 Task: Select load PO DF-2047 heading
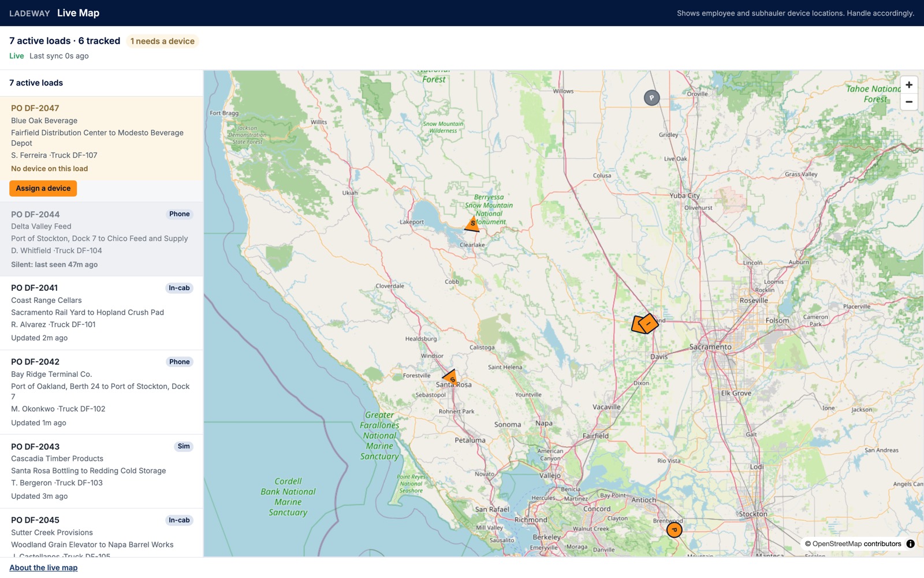[x=35, y=108]
